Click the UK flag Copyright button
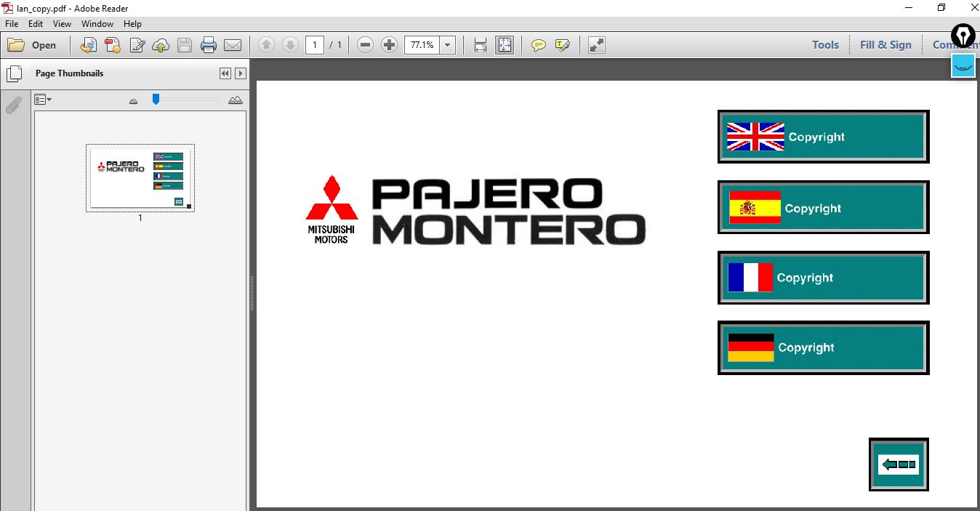Screen dimensions: 980x511 [x=823, y=137]
